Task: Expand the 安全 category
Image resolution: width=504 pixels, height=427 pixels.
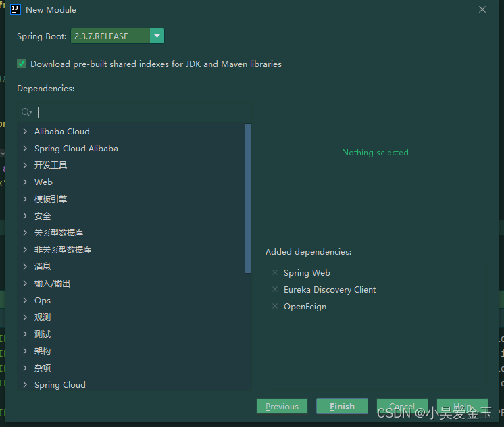Action: point(25,216)
